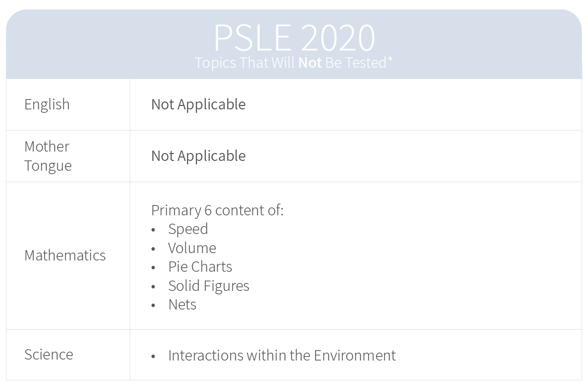Select the Mathematics subject label
588x387 pixels.
tap(65, 256)
